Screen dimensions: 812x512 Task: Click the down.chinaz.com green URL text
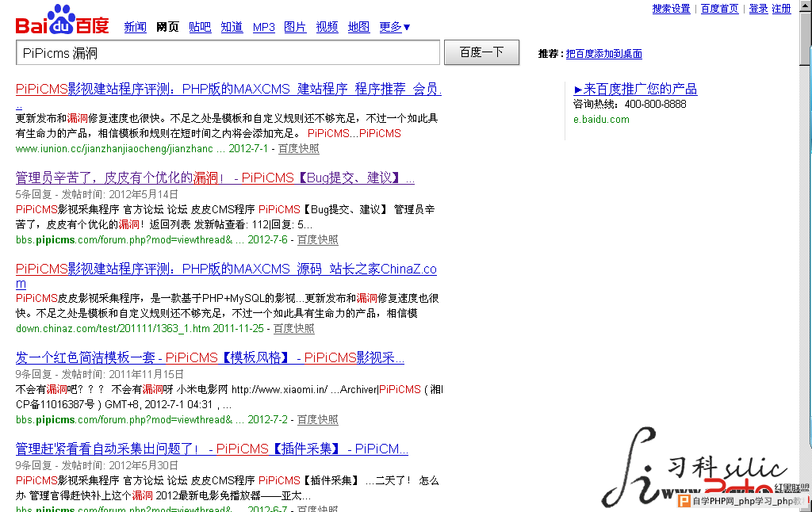pos(113,329)
